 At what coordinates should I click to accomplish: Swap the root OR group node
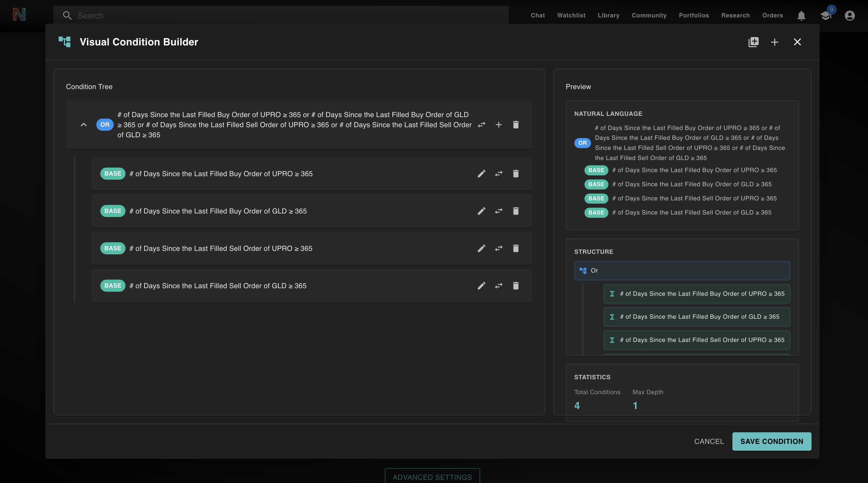tap(482, 124)
